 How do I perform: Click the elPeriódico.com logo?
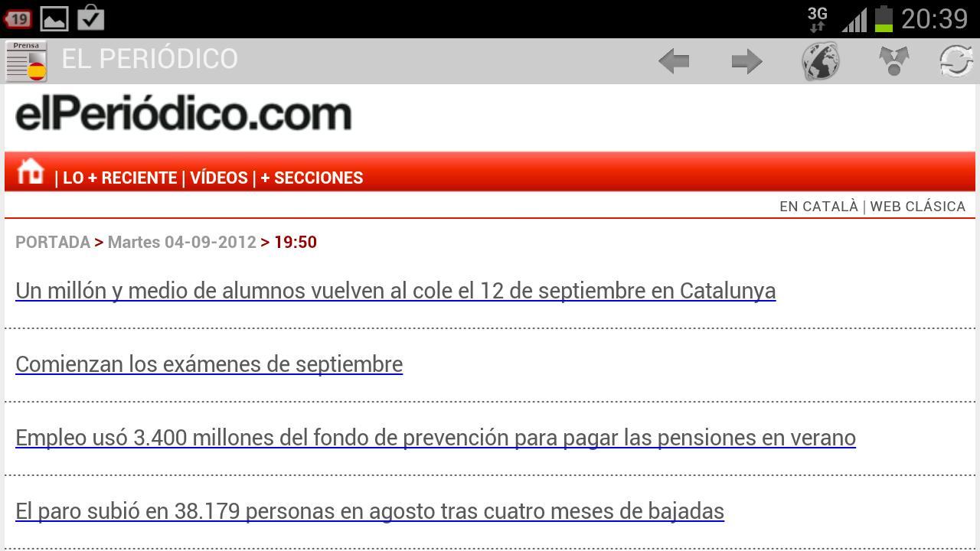(183, 115)
